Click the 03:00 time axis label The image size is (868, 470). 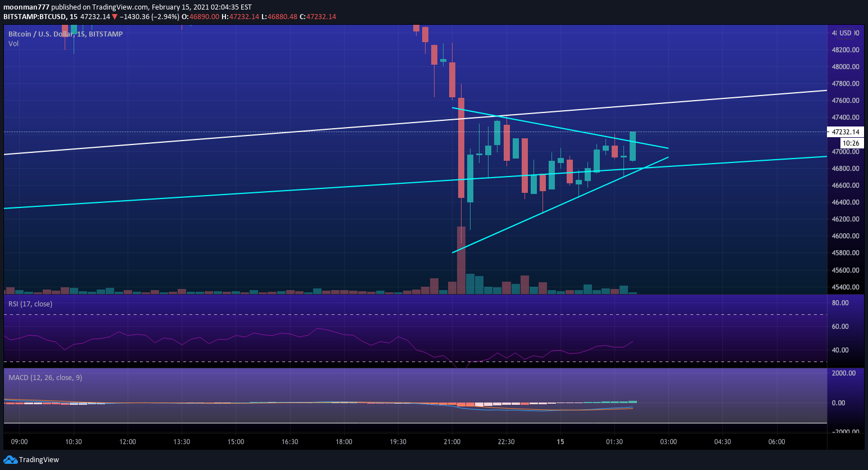(x=668, y=441)
